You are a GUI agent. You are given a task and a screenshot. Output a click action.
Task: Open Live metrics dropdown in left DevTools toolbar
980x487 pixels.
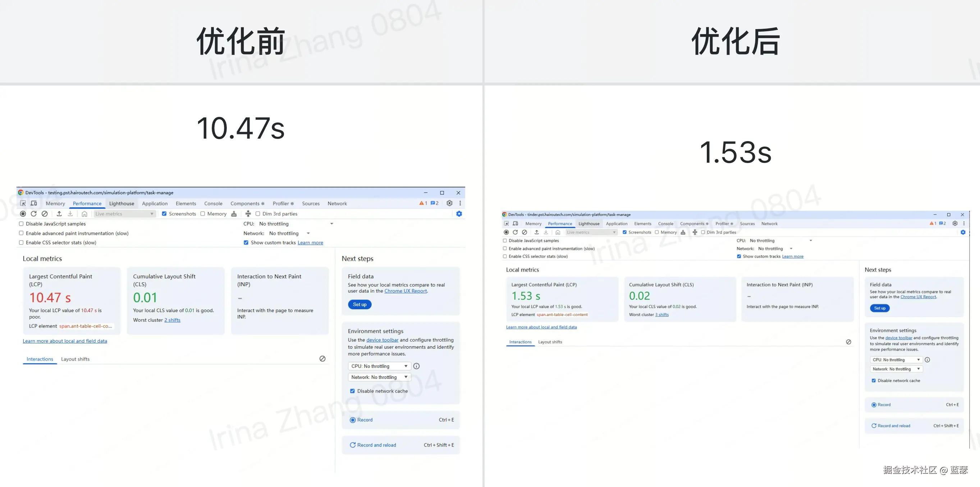pyautogui.click(x=124, y=214)
